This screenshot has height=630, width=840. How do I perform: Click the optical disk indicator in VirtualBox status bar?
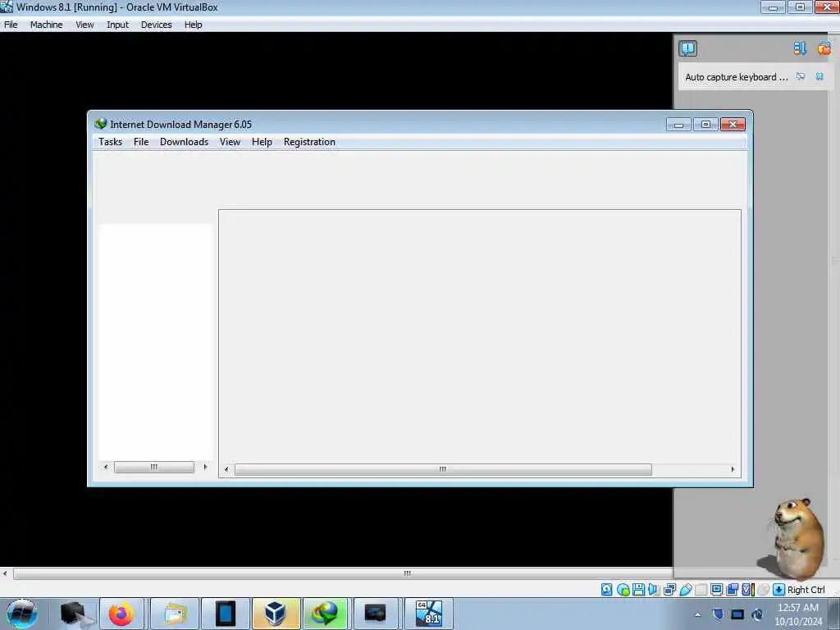pyautogui.click(x=623, y=590)
